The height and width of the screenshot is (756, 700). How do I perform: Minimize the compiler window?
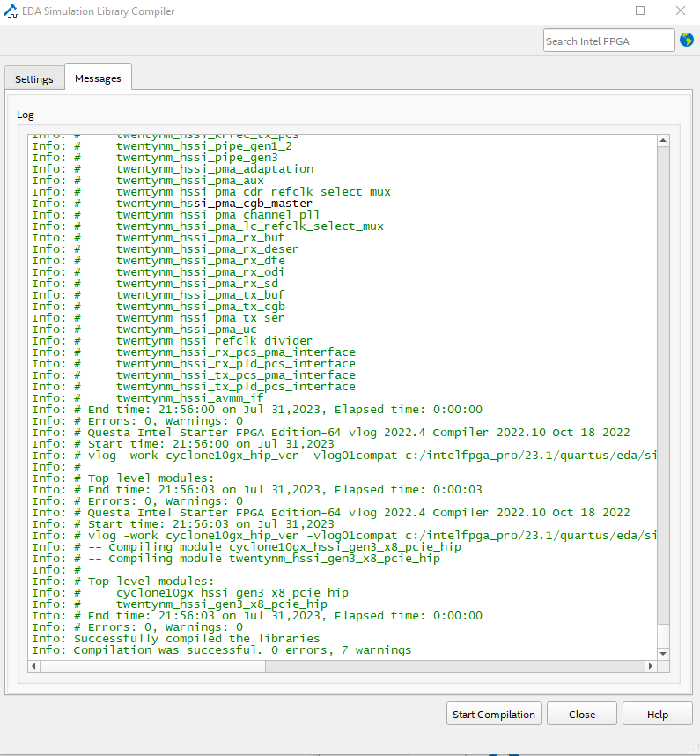600,11
